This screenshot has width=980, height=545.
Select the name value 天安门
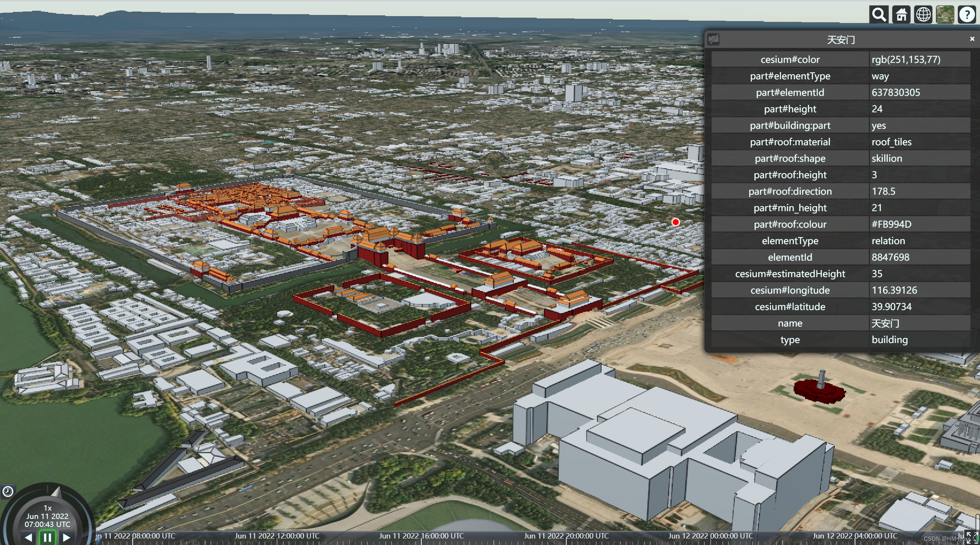(885, 323)
